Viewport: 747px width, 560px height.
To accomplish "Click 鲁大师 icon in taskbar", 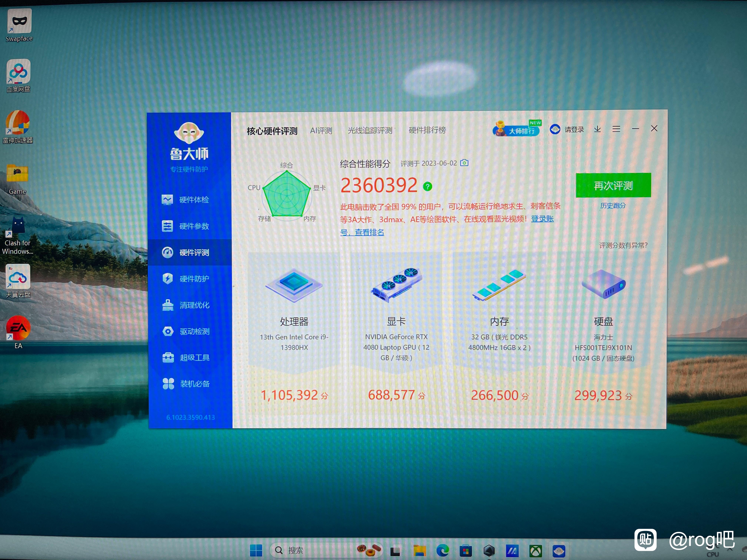I will tap(559, 551).
